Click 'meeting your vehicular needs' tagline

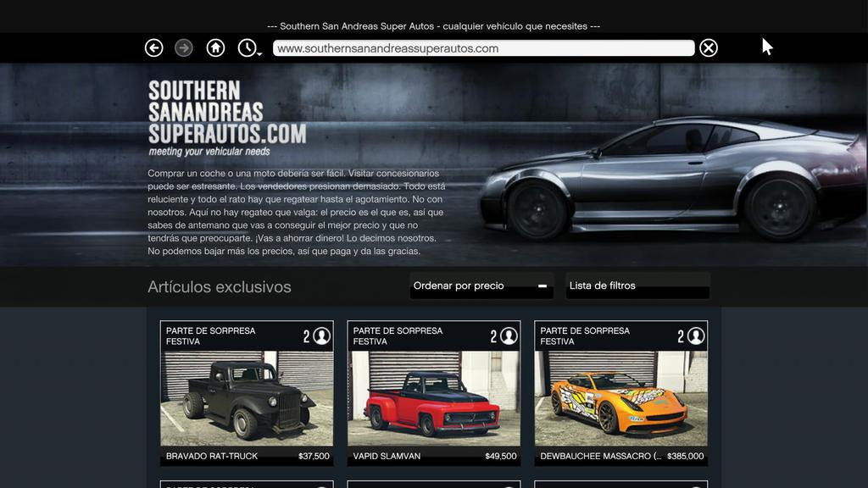pyautogui.click(x=209, y=152)
